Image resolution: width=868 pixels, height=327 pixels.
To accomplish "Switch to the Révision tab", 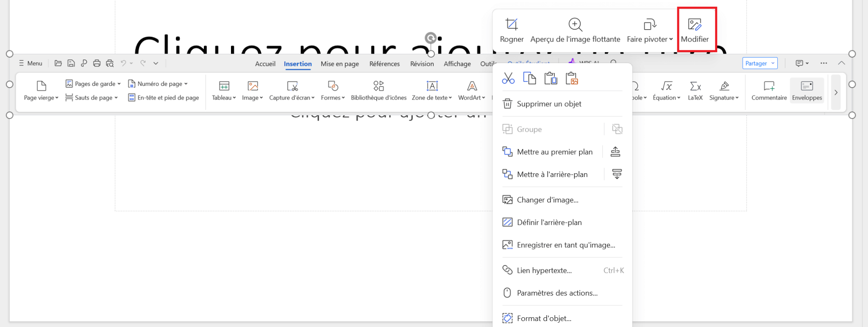I will pyautogui.click(x=422, y=64).
